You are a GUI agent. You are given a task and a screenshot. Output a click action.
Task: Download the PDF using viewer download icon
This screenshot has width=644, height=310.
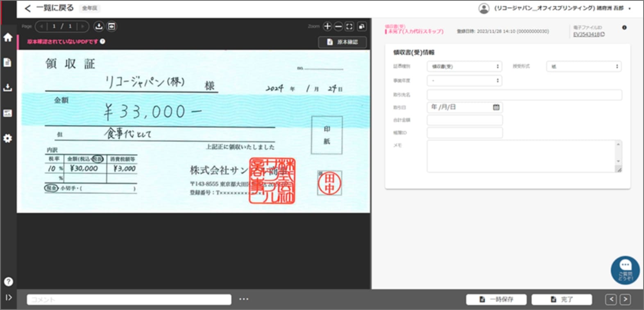click(99, 27)
